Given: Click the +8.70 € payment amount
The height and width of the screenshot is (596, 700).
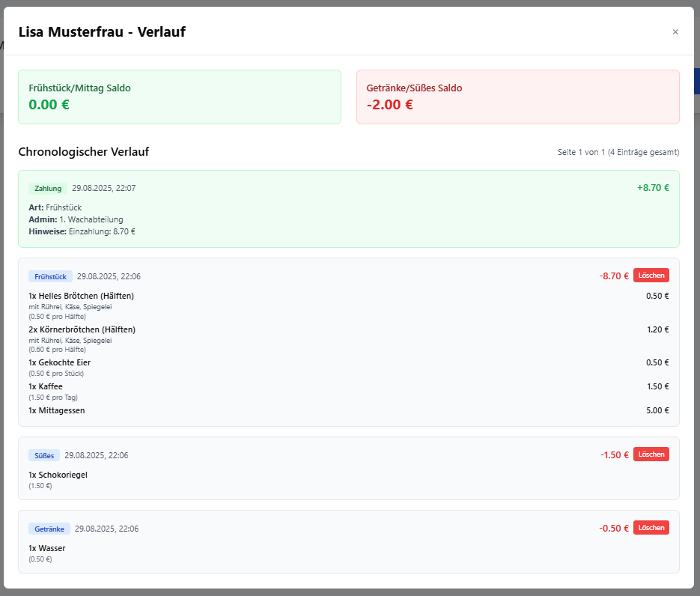Looking at the screenshot, I should coord(653,188).
